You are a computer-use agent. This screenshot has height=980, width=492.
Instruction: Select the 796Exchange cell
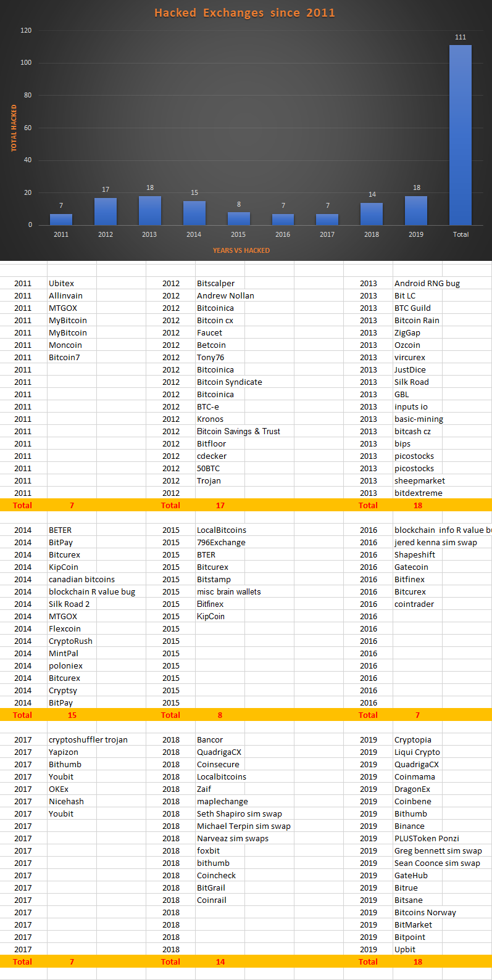[221, 542]
